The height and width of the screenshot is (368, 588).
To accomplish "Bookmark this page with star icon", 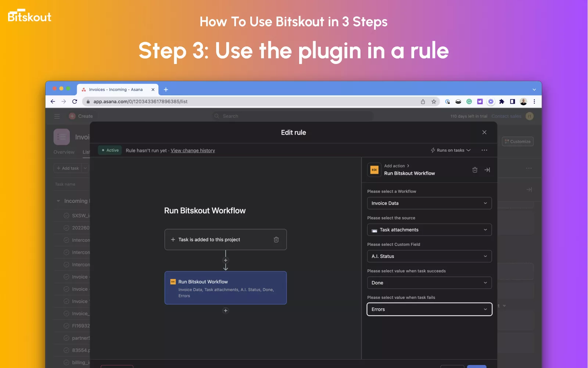I will click(434, 102).
